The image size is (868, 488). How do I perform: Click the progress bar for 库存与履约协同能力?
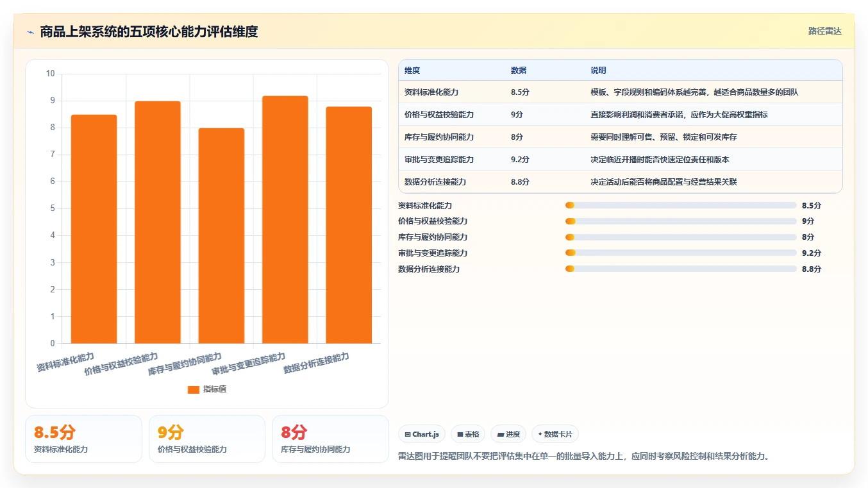coord(681,237)
